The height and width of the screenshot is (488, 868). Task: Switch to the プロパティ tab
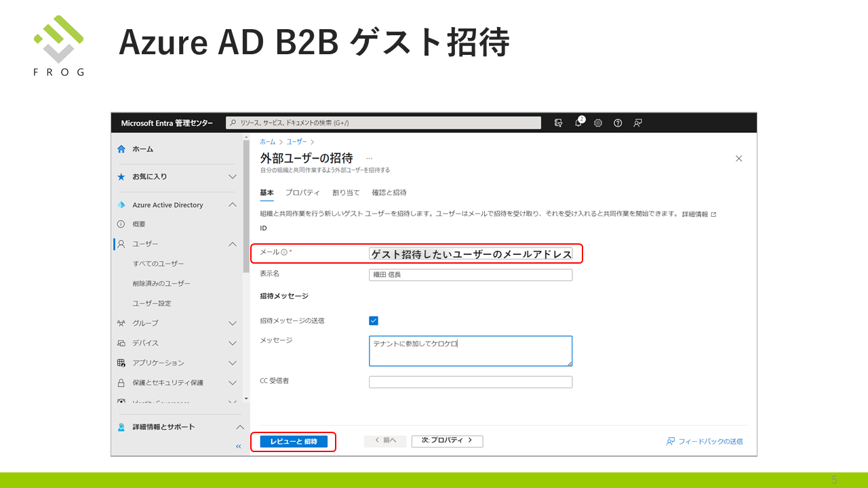coord(302,192)
